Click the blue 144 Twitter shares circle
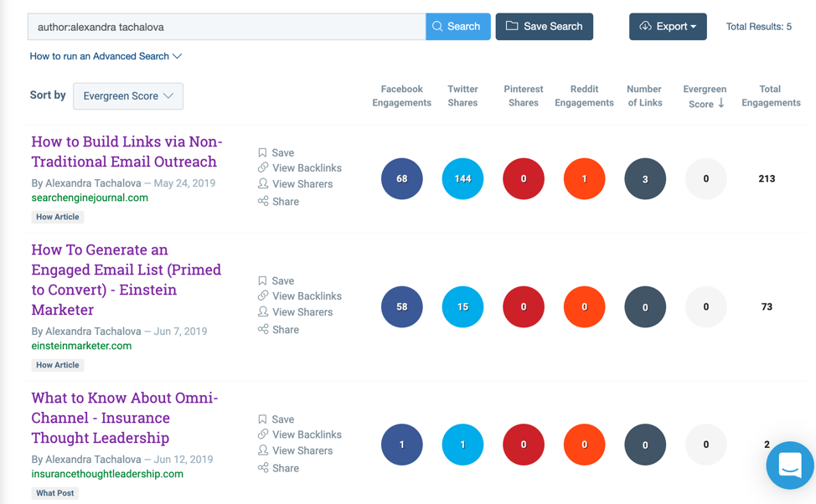The width and height of the screenshot is (816, 504). 462,178
